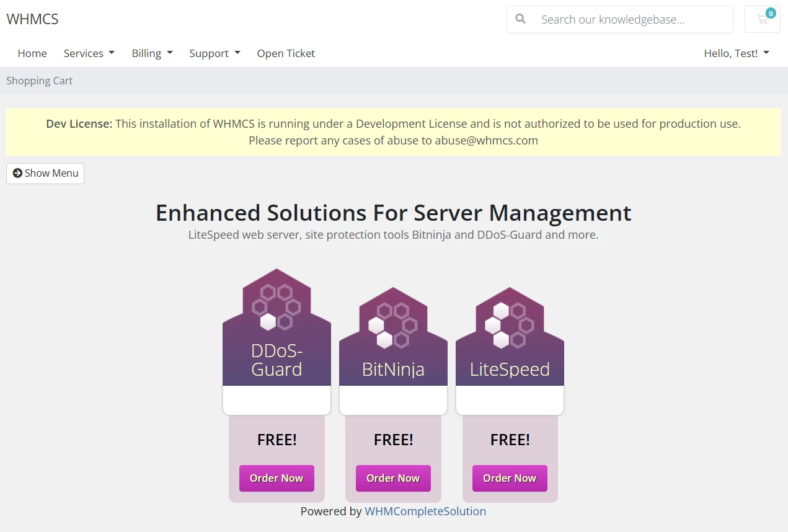Select Open Ticket in the navigation

coord(286,53)
